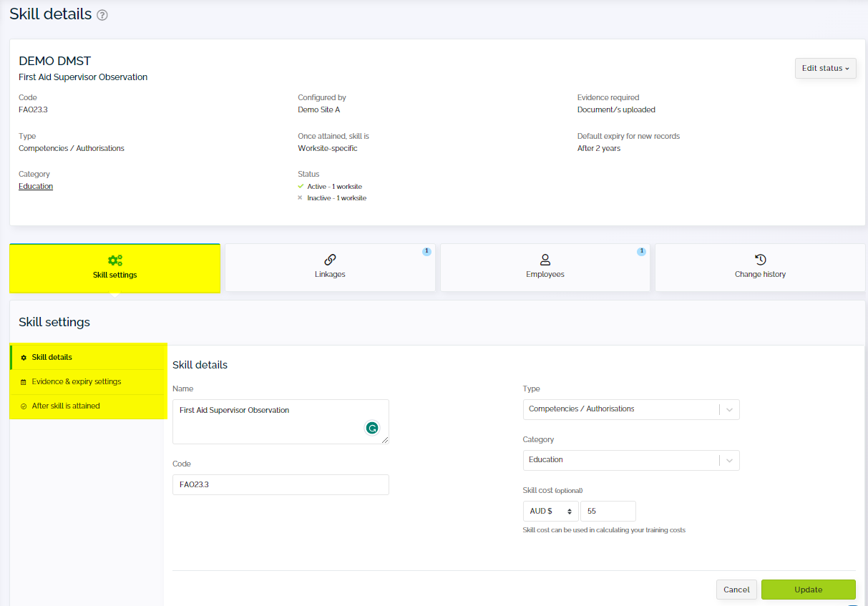Click the Grammarly icon in the Name field
Viewport: 868px width, 606px height.
(x=371, y=427)
